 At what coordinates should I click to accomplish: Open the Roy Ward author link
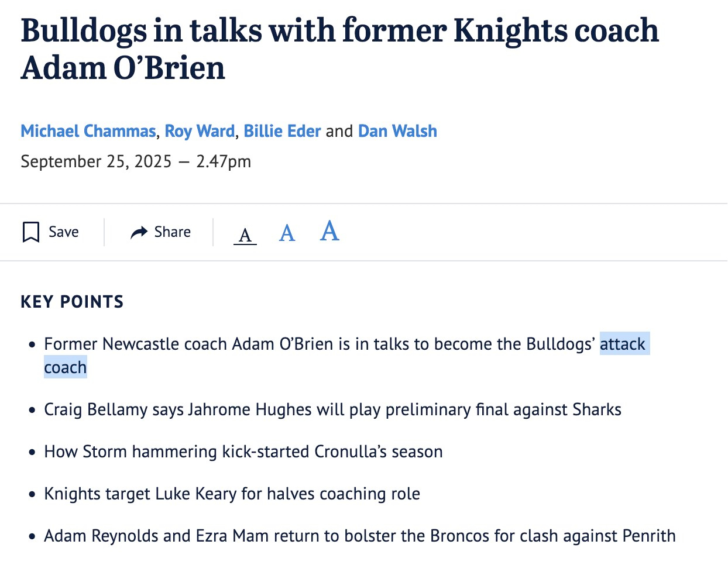point(200,131)
